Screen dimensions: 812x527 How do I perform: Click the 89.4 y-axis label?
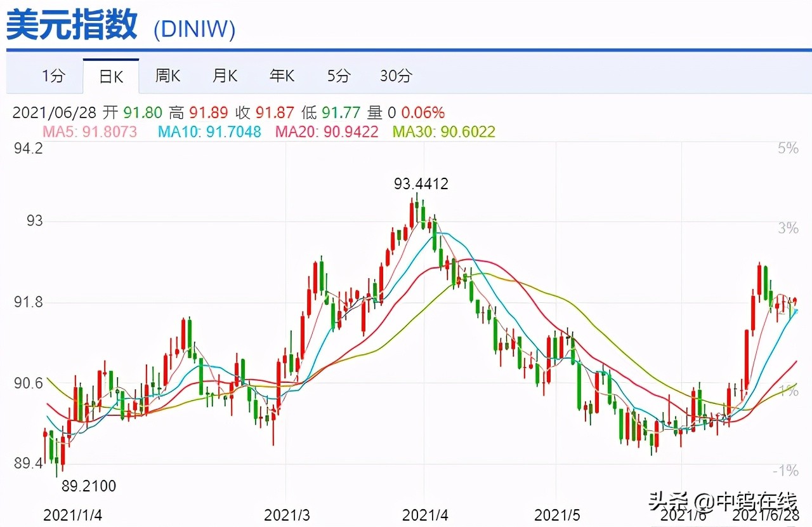click(28, 464)
